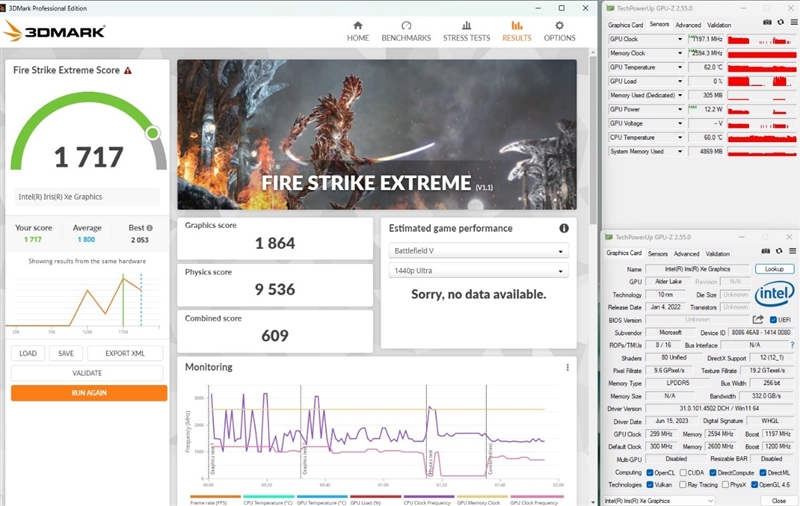Open hamburger menu in GPU-Z Sensors window
Viewport: 800px width, 506px height.
click(794, 22)
